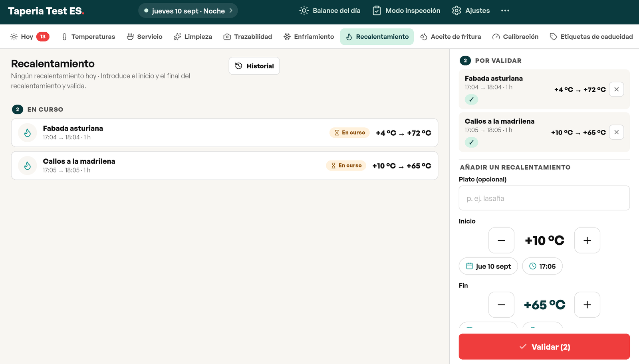This screenshot has width=639, height=364.
Task: Open the Hoy tab with 13 badge
Action: (30, 37)
